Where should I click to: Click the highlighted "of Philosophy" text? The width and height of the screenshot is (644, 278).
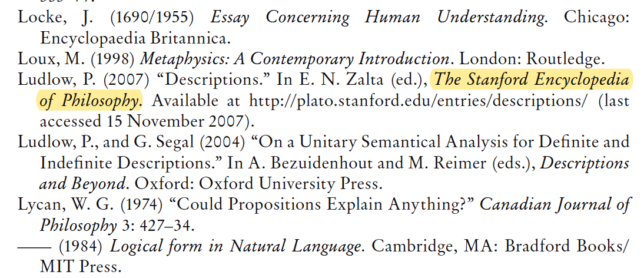point(89,101)
